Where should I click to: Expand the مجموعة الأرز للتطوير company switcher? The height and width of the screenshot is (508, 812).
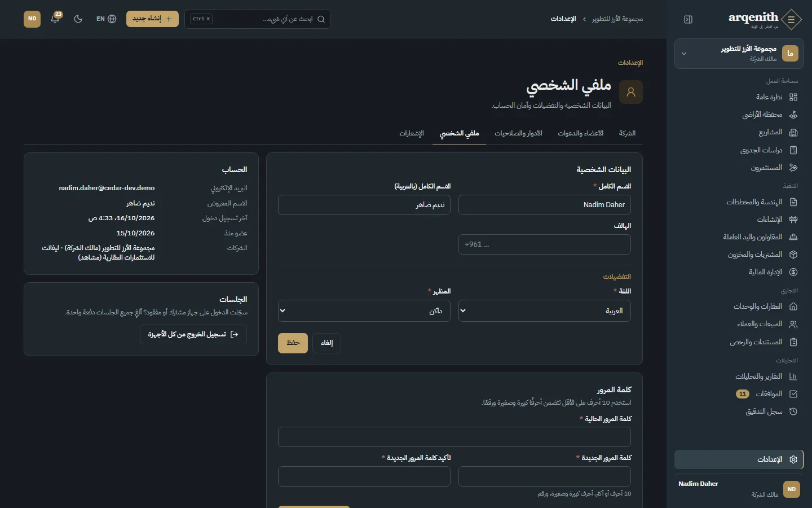[x=739, y=54]
